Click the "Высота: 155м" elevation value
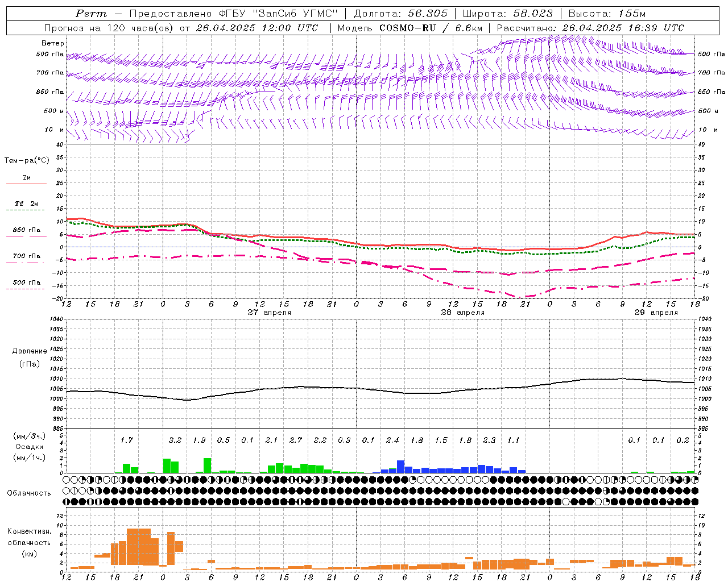The height and width of the screenshot is (582, 728). point(607,14)
